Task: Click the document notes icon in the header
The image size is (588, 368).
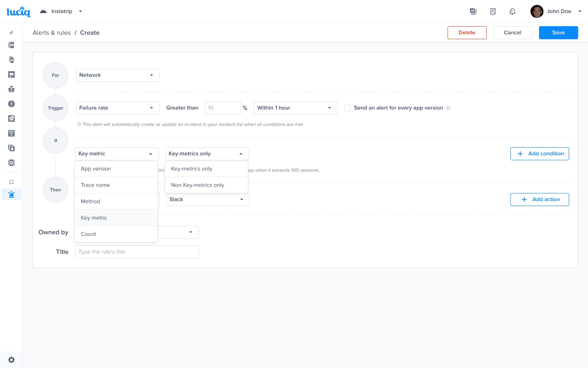Action: click(x=493, y=11)
